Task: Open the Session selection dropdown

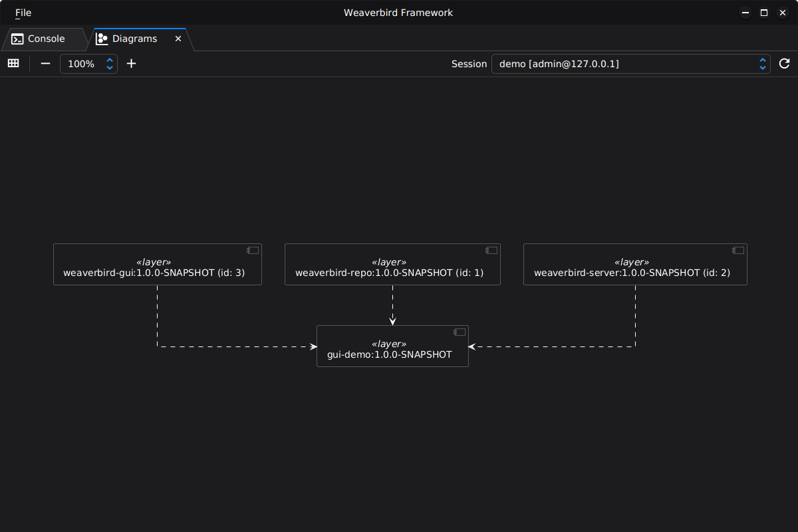Action: 762,63
